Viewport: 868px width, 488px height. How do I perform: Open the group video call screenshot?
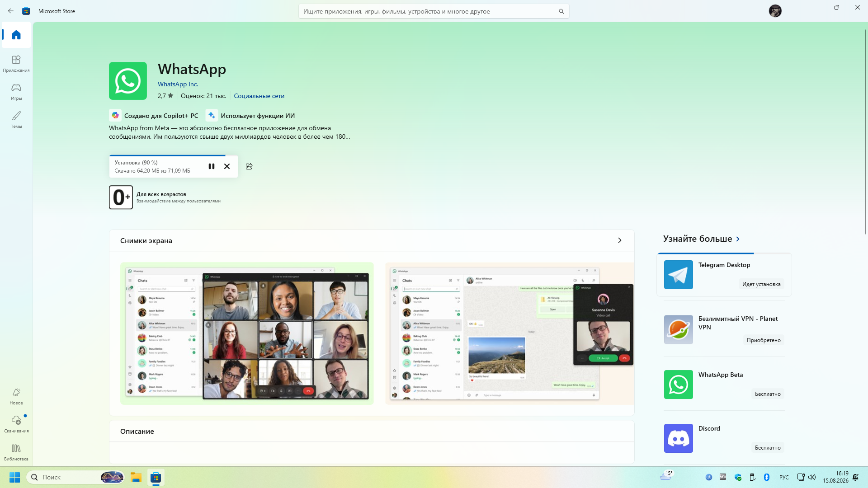pyautogui.click(x=247, y=333)
